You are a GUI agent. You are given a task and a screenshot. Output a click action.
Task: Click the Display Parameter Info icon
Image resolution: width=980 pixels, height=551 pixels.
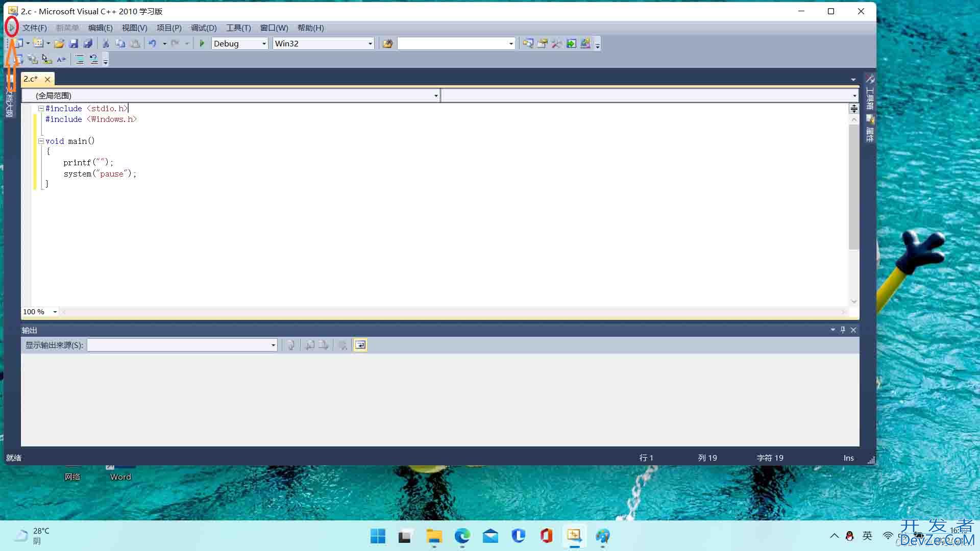point(33,59)
